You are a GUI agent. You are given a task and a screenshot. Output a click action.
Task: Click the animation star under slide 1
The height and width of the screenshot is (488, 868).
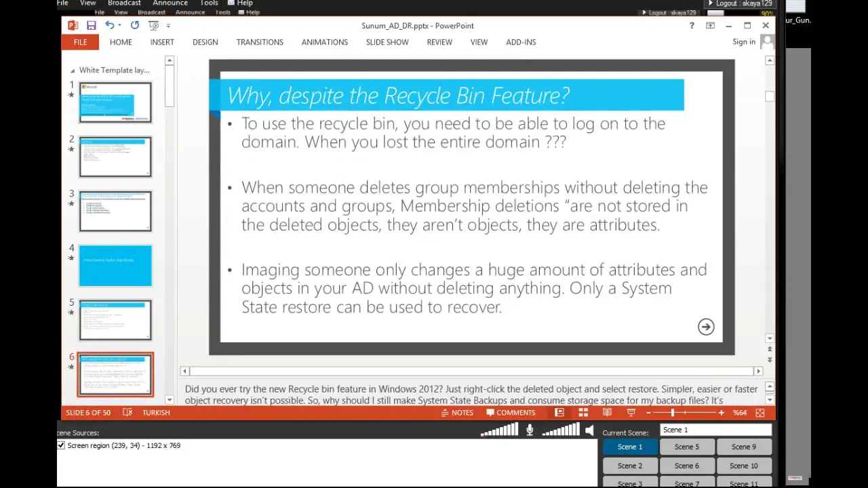click(71, 95)
